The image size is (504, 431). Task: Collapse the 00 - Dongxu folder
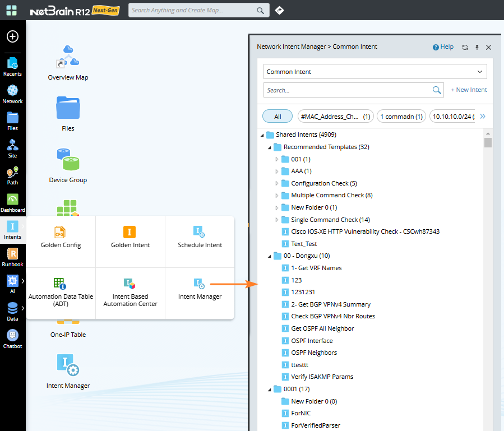pyautogui.click(x=270, y=256)
